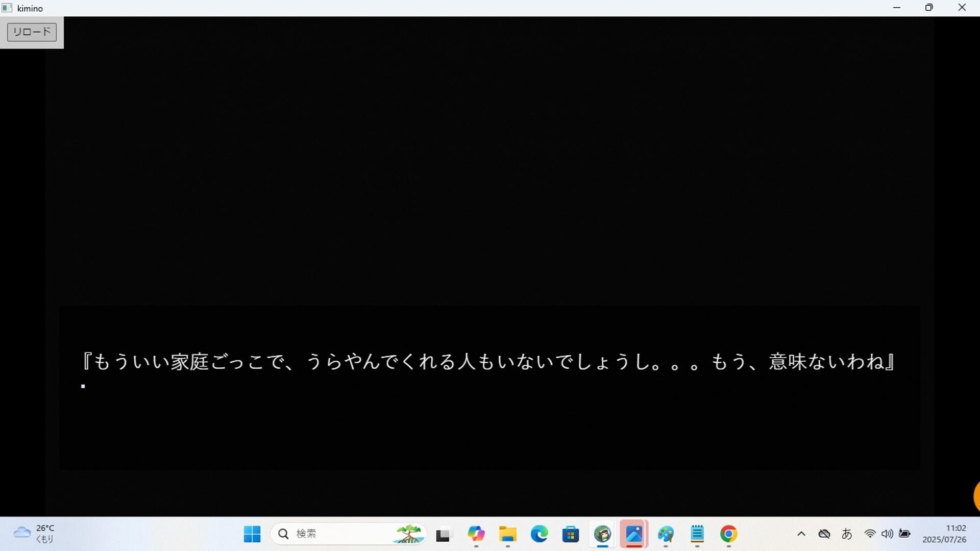
Task: Open Copilot from the taskbar
Action: pyautogui.click(x=477, y=534)
